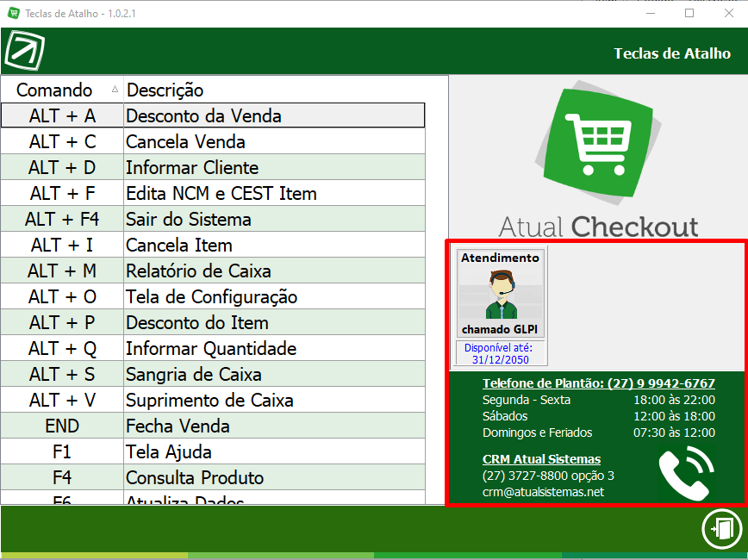Select Cancela Item description
Screen dimensions: 748x560
pos(274,245)
